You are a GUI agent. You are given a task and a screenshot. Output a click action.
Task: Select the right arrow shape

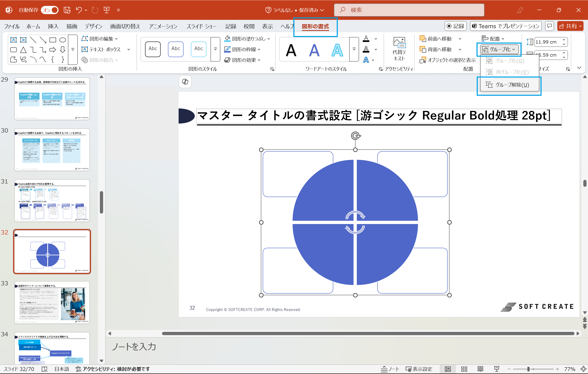pyautogui.click(x=53, y=50)
